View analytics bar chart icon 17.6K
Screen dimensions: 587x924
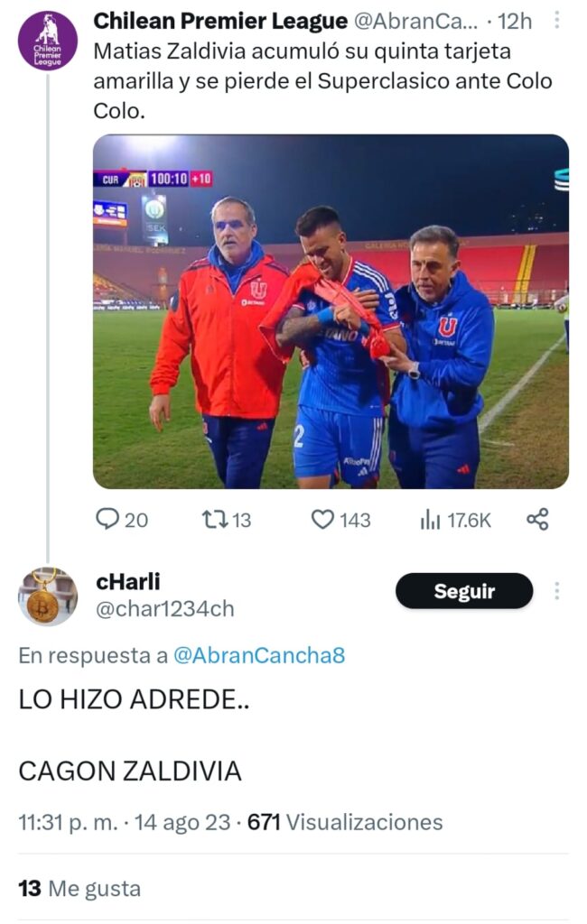click(x=430, y=520)
